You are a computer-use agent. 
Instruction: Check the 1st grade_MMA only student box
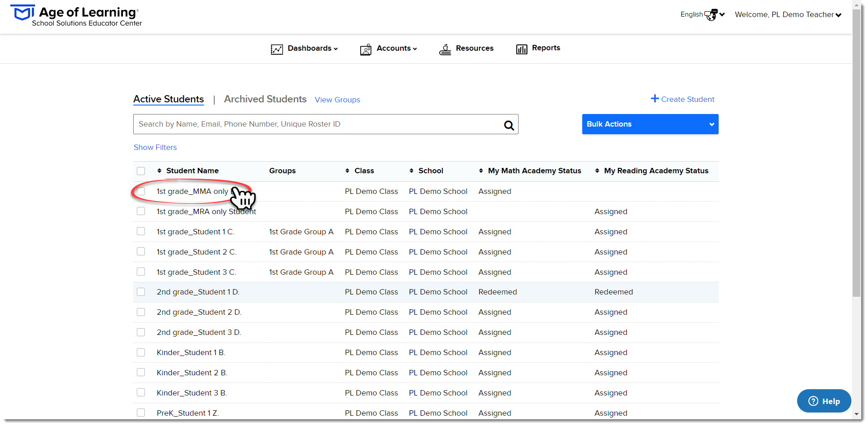141,191
